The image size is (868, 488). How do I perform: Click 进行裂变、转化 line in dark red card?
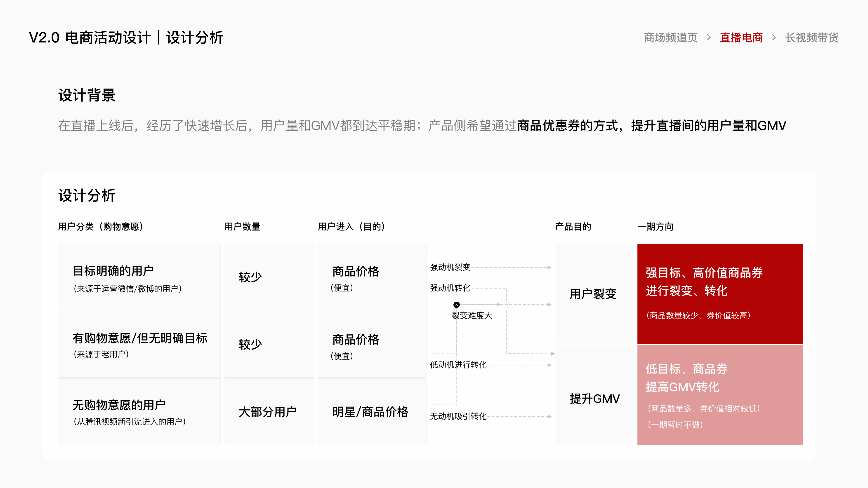click(x=687, y=291)
